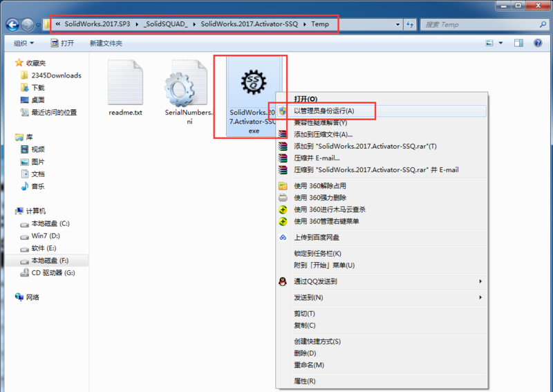Click the Forward navigation arrow

pyautogui.click(x=28, y=25)
